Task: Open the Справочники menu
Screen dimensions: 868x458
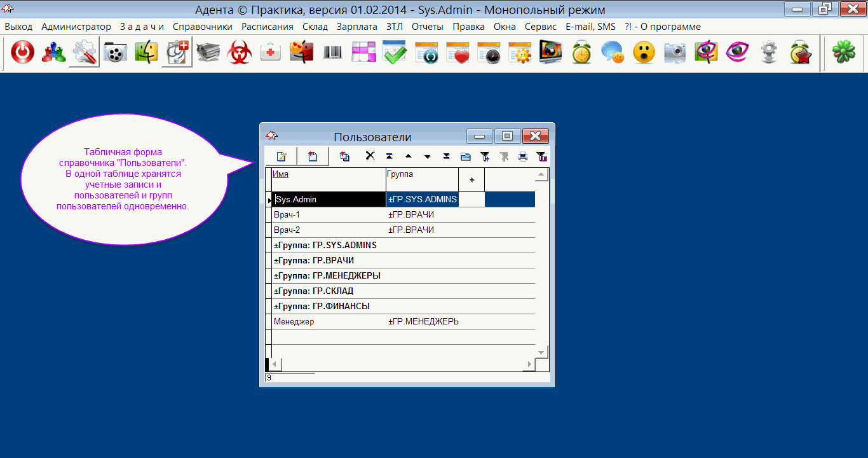Action: 202,27
